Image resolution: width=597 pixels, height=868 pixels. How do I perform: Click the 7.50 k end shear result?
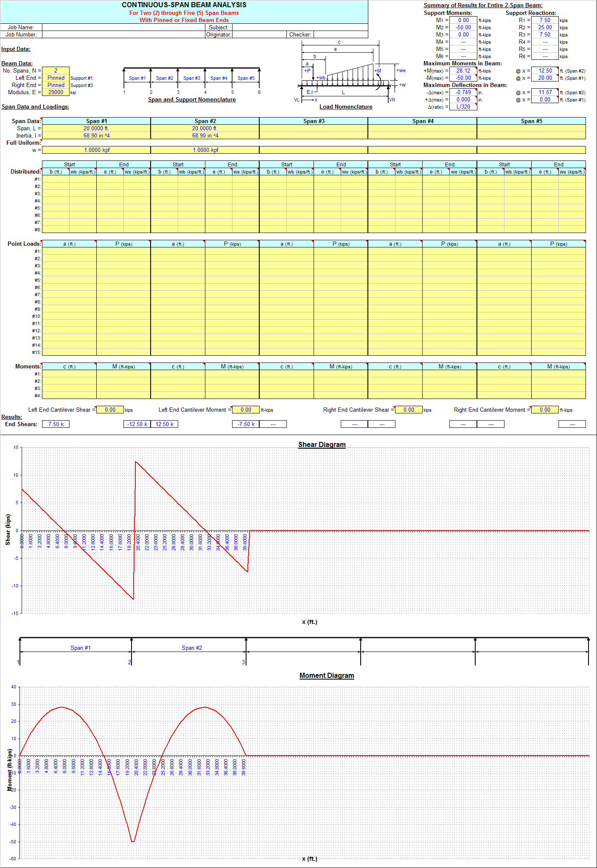tap(56, 424)
